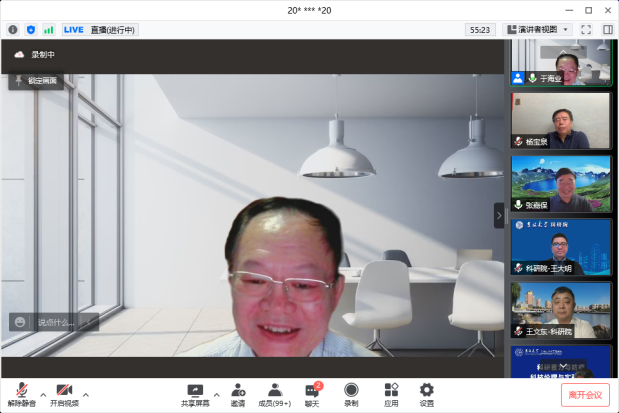The height and width of the screenshot is (413, 619).
Task: Open the Apps (应用) icon
Action: [x=391, y=392]
